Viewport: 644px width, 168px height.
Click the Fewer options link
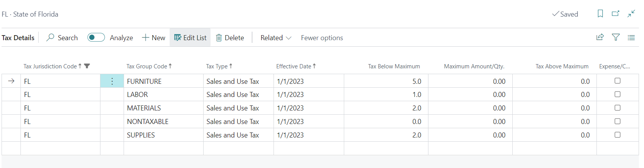(322, 37)
